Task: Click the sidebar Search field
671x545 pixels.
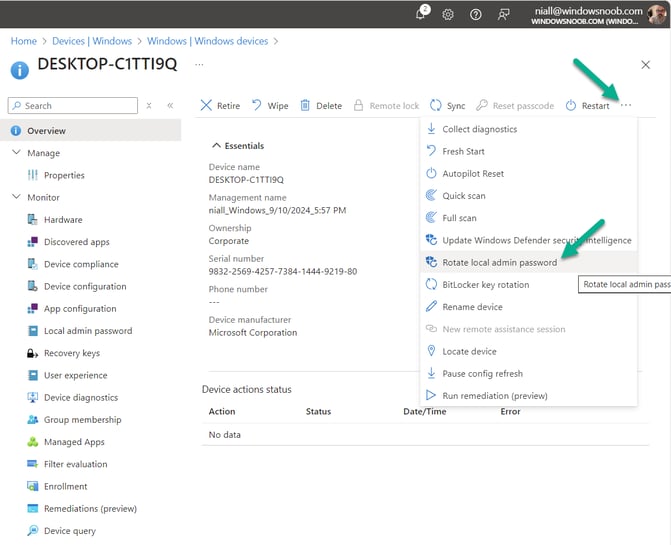Action: 73,105
